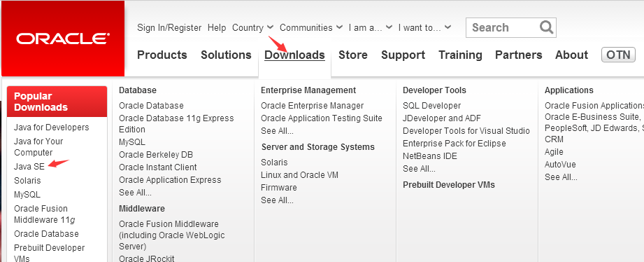Open the Downloads menu
The width and height of the screenshot is (644, 262).
(294, 55)
